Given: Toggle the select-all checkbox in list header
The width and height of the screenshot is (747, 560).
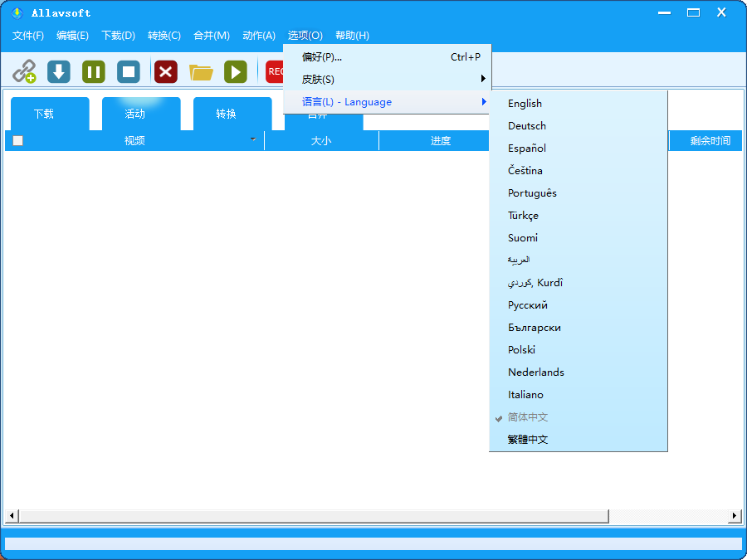Looking at the screenshot, I should [17, 140].
